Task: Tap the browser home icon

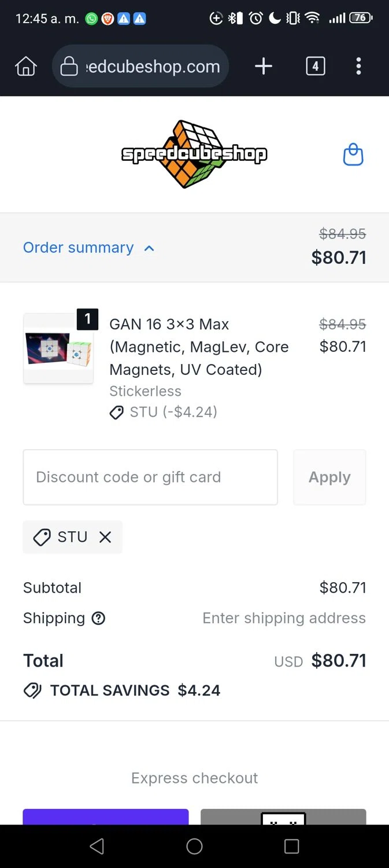Action: [x=26, y=67]
